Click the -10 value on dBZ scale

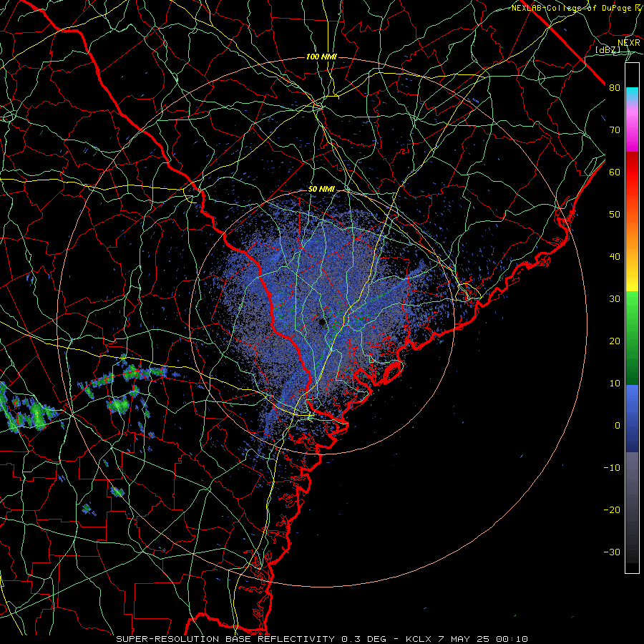click(612, 468)
